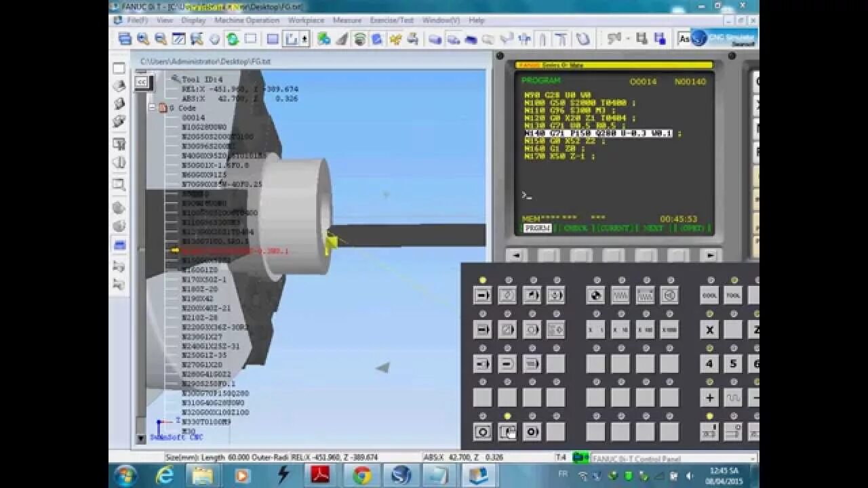Select the (OPRT) soft key label
868x488 pixels.
(692, 228)
